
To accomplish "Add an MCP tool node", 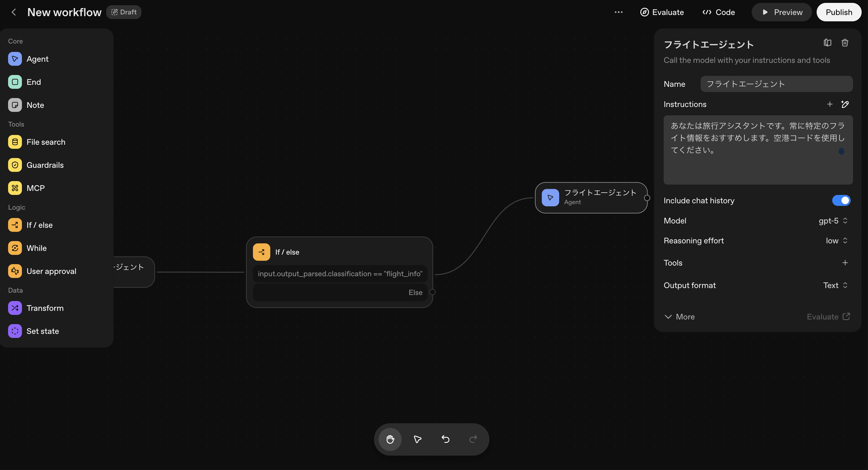I will (x=35, y=188).
